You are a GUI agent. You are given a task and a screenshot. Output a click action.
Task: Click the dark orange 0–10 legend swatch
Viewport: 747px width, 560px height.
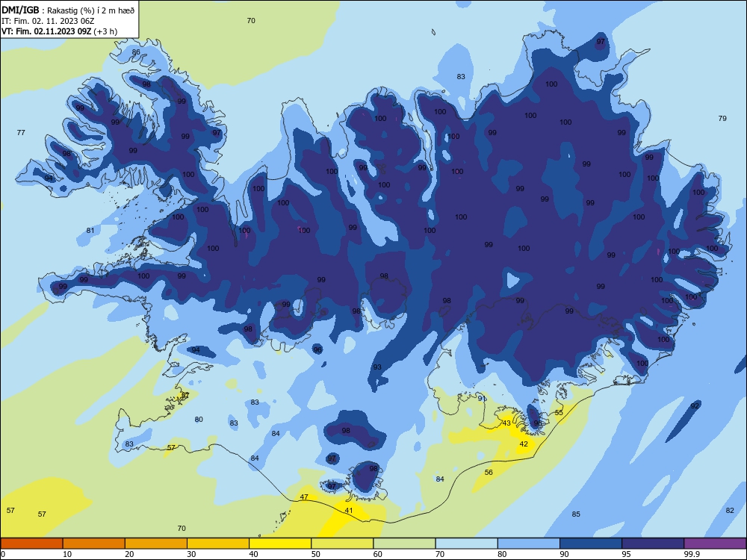[31, 544]
